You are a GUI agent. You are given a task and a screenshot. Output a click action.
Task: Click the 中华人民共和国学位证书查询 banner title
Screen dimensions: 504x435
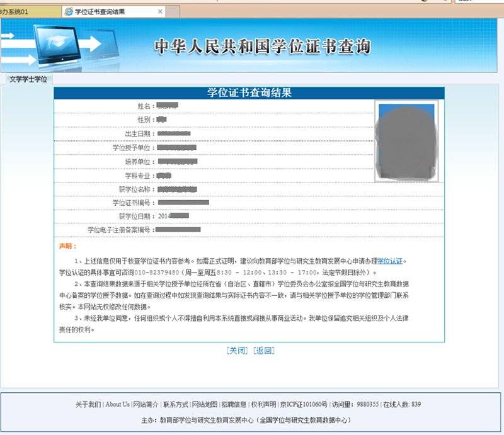262,47
